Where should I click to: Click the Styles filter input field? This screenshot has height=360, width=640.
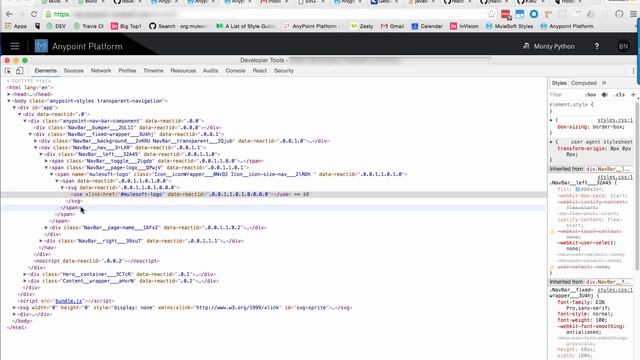(x=565, y=95)
